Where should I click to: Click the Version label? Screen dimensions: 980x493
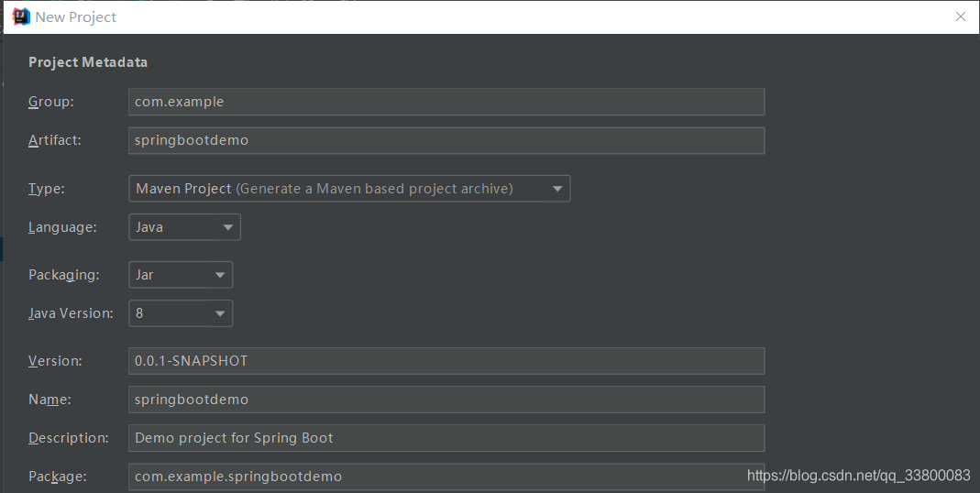pyautogui.click(x=55, y=361)
